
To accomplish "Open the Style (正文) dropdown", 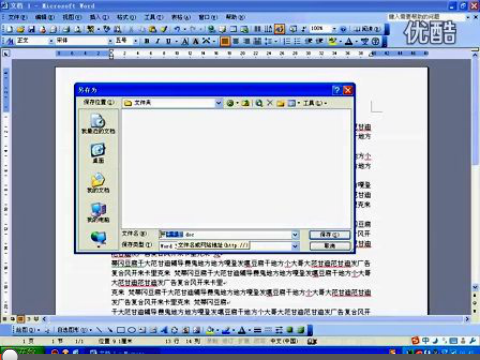I will tap(51, 41).
